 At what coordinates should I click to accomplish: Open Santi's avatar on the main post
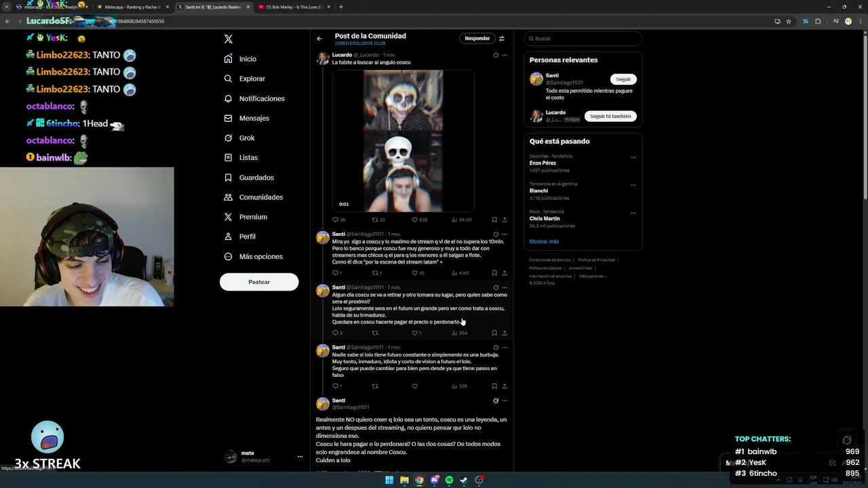323,404
